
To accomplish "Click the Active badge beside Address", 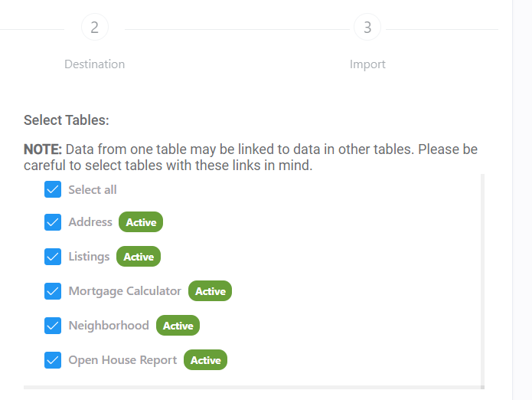I will [141, 222].
